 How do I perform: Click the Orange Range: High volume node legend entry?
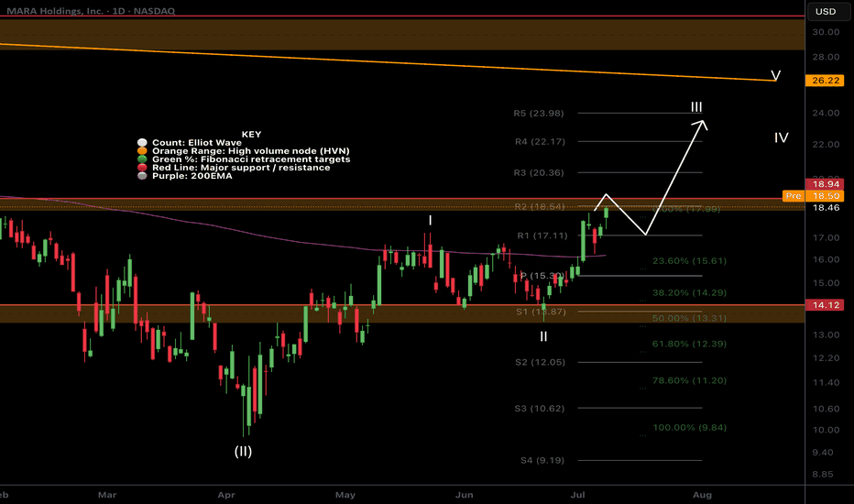coord(250,151)
